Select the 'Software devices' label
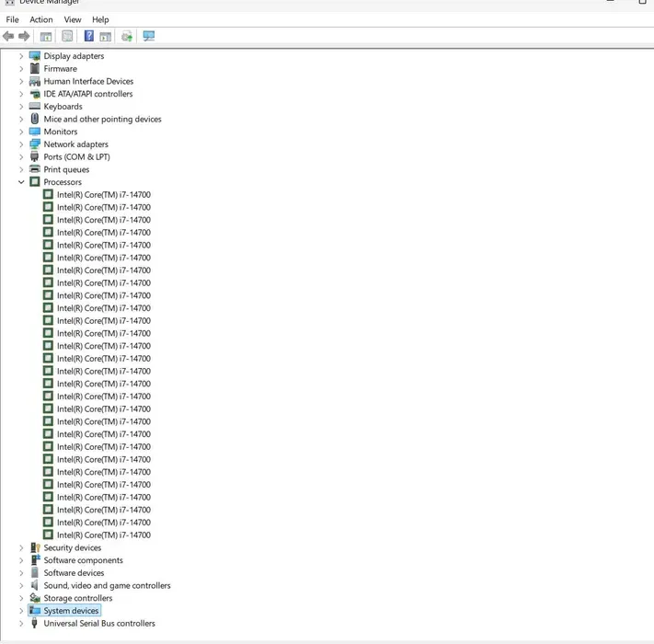 [74, 572]
